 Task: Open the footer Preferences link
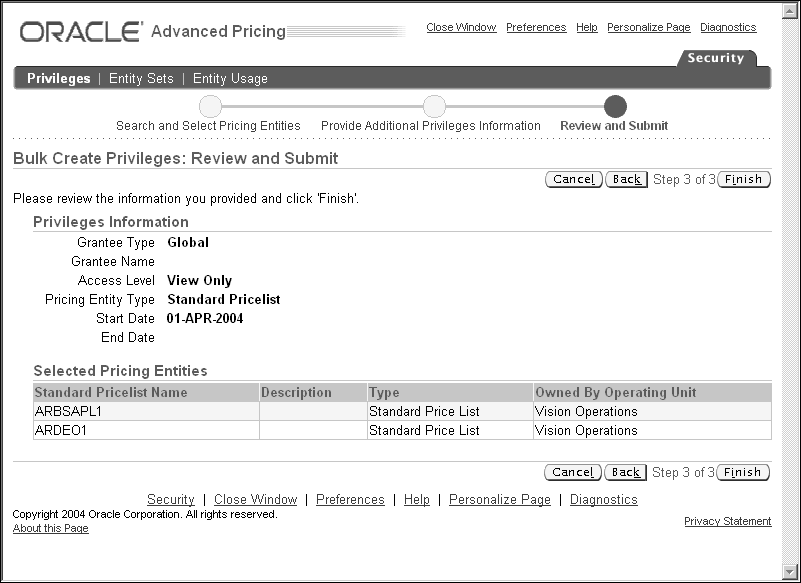click(350, 499)
